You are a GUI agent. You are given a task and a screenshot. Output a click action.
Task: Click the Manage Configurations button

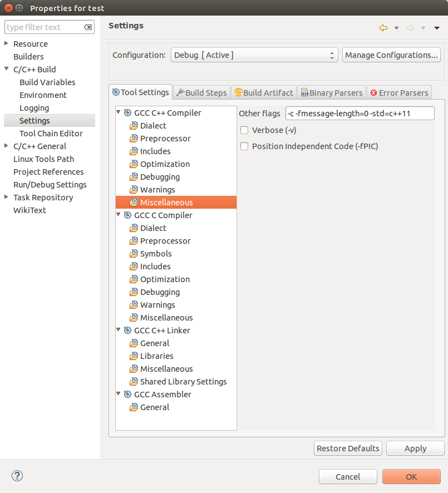tap(391, 55)
